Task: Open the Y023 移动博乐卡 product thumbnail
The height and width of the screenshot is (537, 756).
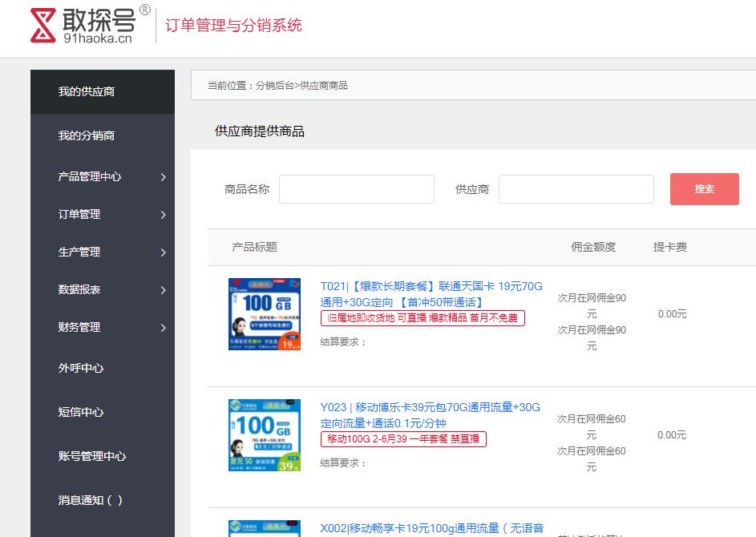Action: pyautogui.click(x=264, y=435)
